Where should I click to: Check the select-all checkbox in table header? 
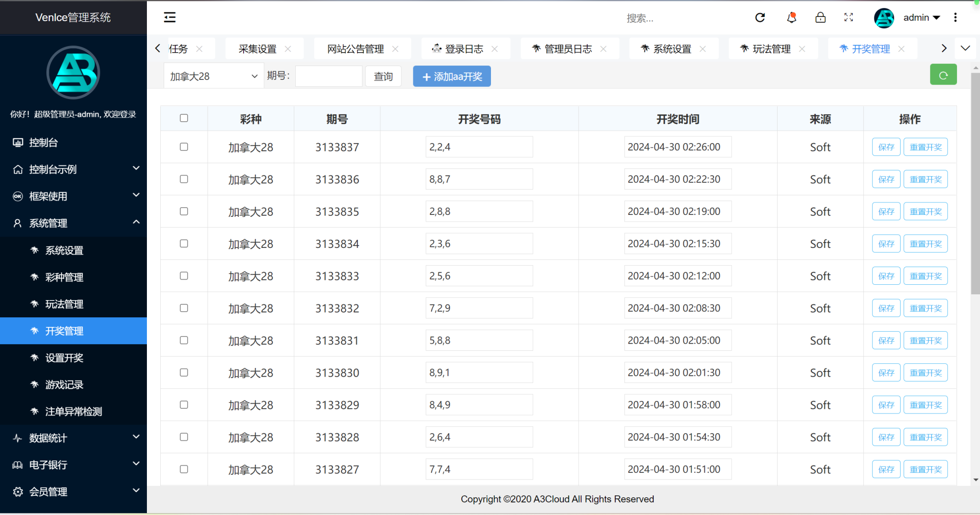pos(184,118)
